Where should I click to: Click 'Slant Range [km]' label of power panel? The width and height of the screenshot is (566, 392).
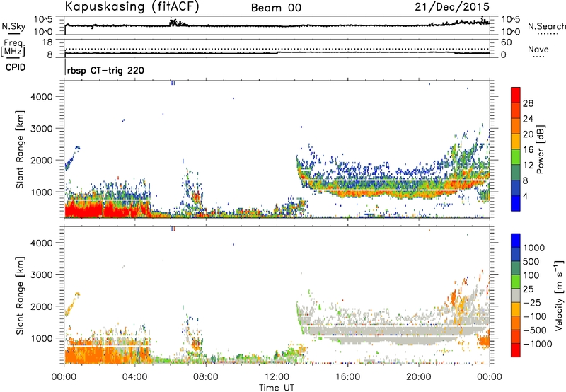[20, 149]
